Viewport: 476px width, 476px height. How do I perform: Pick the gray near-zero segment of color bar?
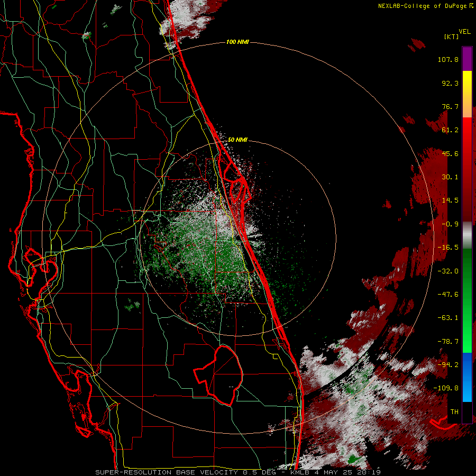coord(467,234)
